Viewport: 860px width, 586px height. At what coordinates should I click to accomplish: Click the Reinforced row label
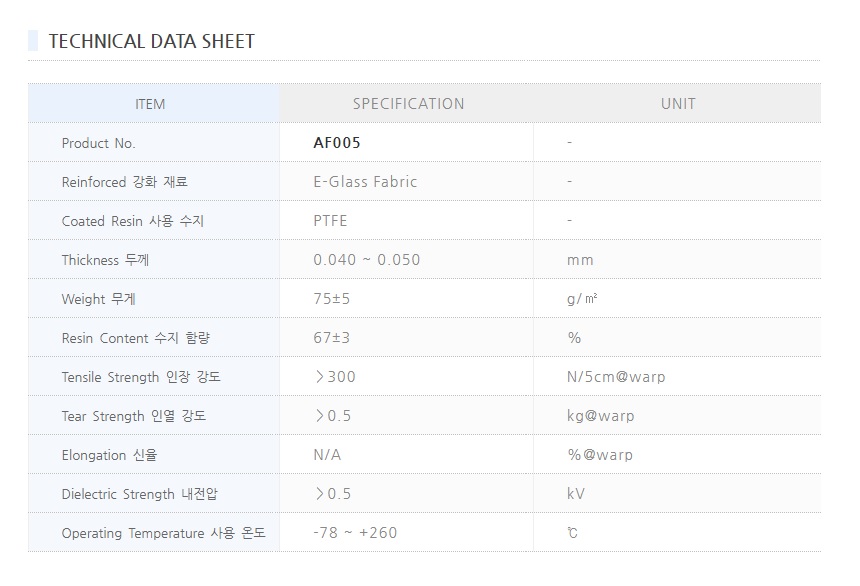pos(124,182)
